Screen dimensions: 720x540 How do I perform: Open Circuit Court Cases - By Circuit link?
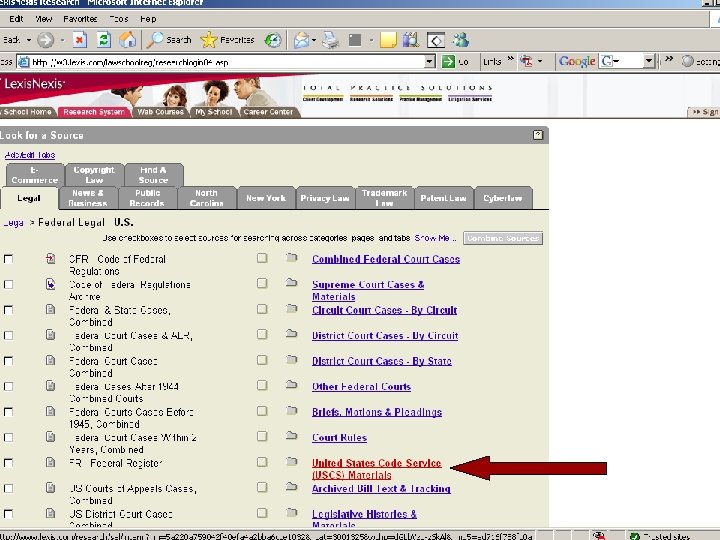tap(384, 310)
